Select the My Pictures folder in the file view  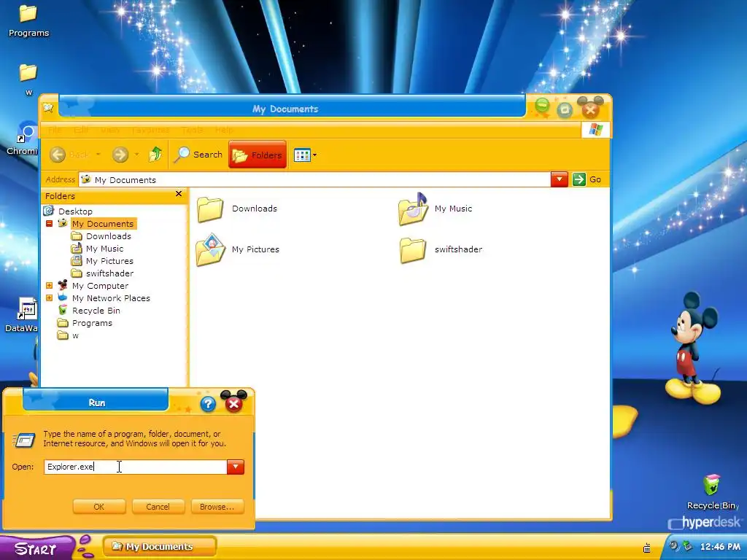(238, 249)
